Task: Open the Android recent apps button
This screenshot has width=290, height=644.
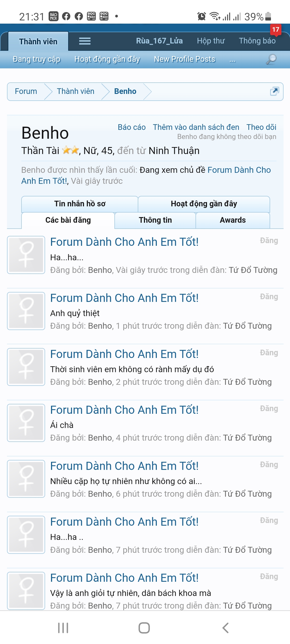Action: coord(63,628)
